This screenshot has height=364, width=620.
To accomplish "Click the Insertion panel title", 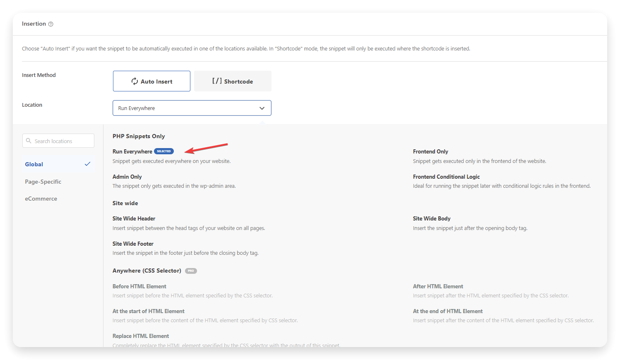I will (34, 24).
